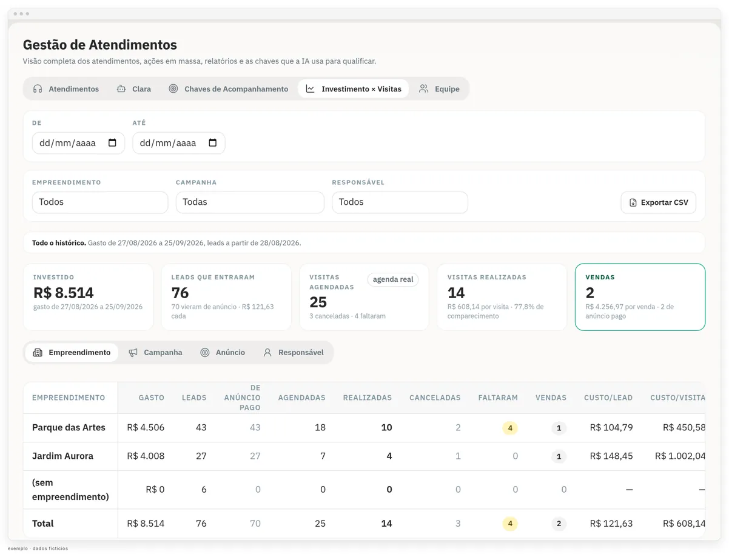729x560 pixels.
Task: Click the person icon beside Responsável
Action: coord(267,353)
